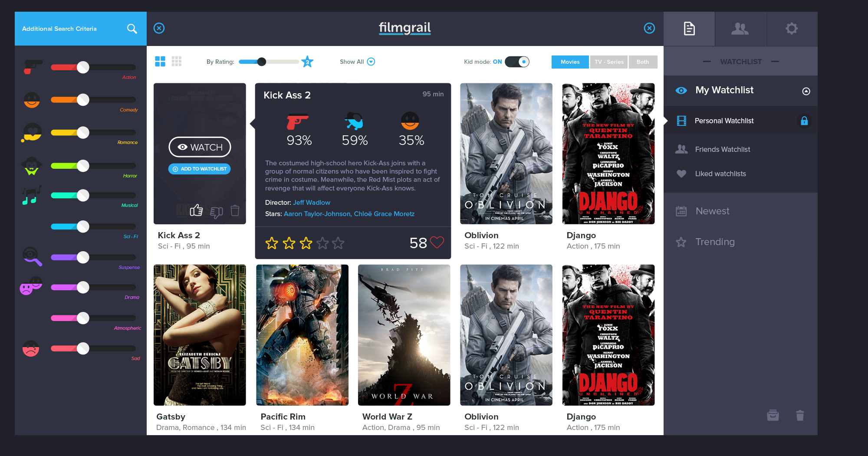
Task: Switch to large grid view
Action: [160, 61]
